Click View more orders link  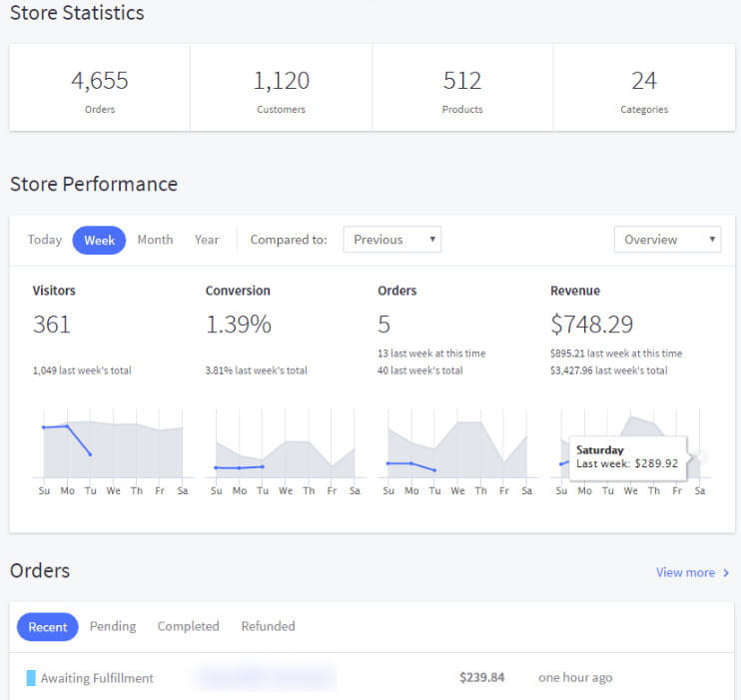tap(685, 572)
